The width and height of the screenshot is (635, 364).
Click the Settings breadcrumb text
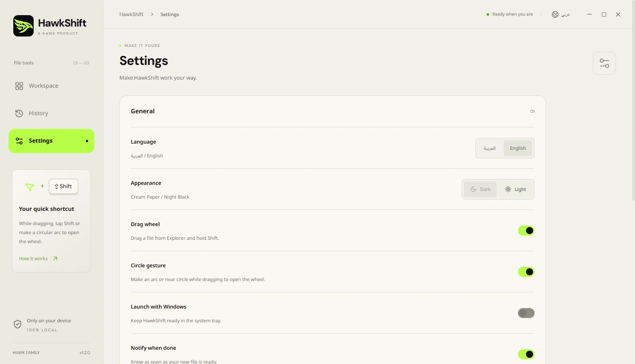(170, 15)
